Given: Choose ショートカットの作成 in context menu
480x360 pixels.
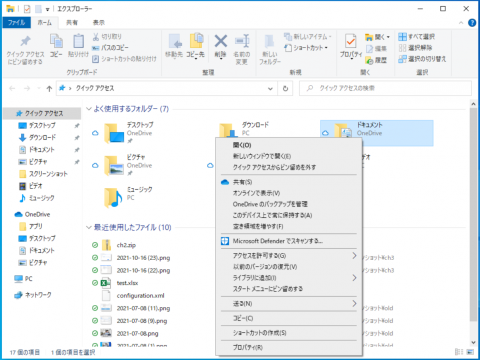Looking at the screenshot, I should [289, 333].
